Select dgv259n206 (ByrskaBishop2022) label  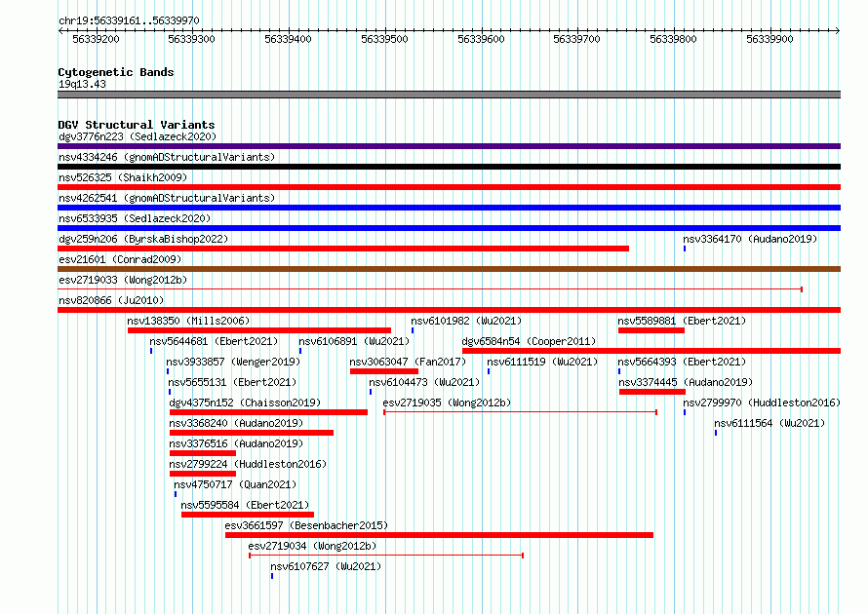point(143,239)
